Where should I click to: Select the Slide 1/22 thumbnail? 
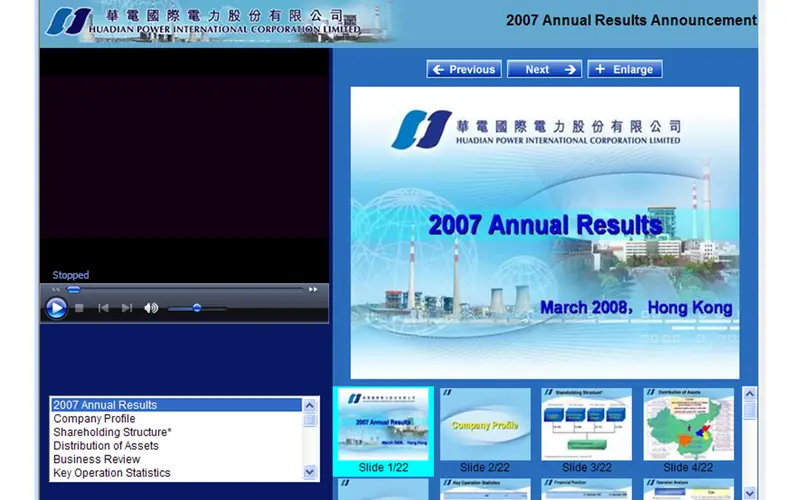tap(383, 431)
